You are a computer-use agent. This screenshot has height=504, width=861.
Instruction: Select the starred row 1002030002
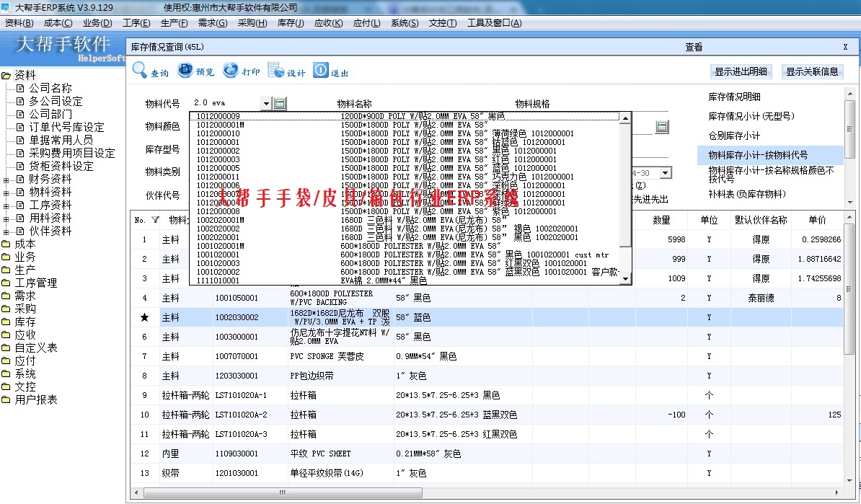pos(487,317)
